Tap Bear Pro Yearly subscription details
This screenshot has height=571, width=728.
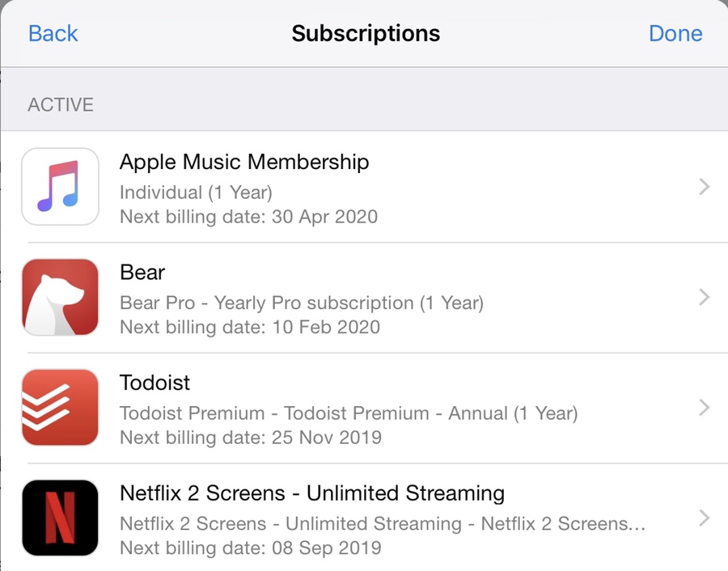point(301,303)
